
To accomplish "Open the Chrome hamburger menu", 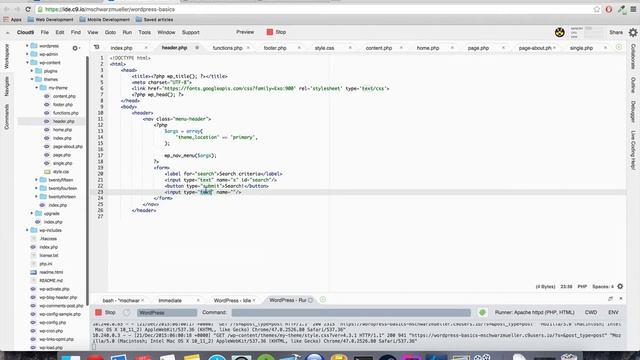I will point(633,9).
